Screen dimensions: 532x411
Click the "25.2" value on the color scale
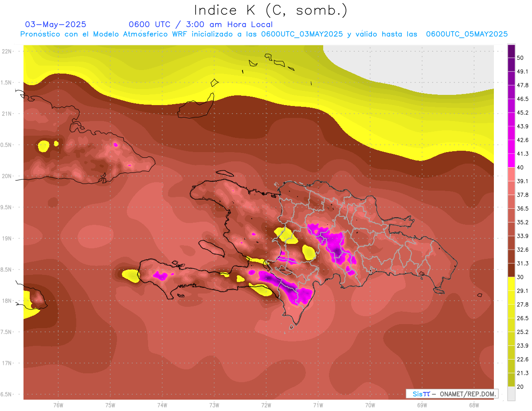[523, 332]
